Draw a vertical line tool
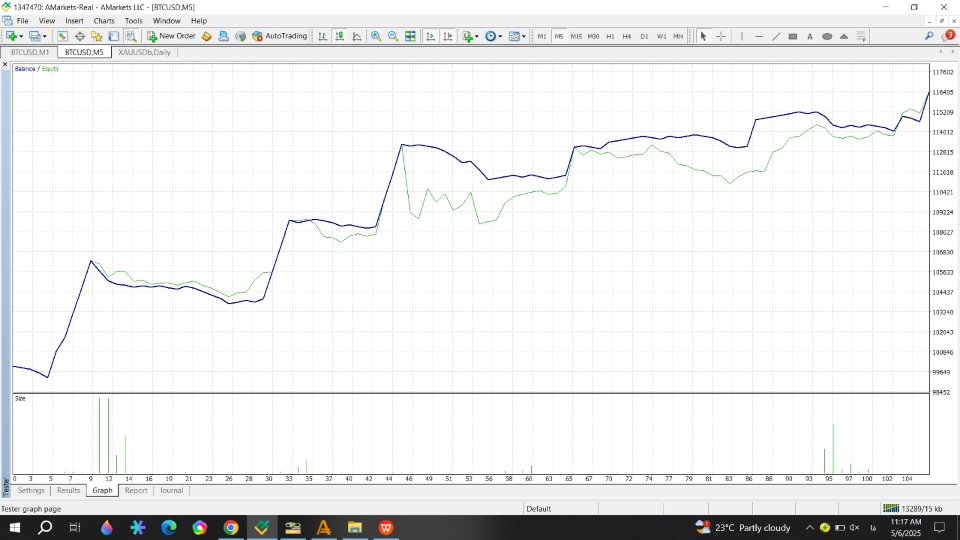Image resolution: width=960 pixels, height=540 pixels. click(741, 37)
